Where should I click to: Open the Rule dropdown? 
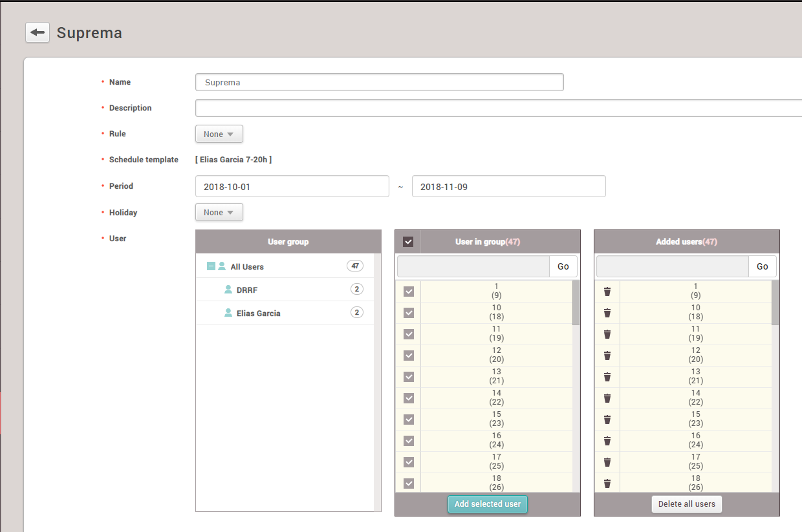219,134
